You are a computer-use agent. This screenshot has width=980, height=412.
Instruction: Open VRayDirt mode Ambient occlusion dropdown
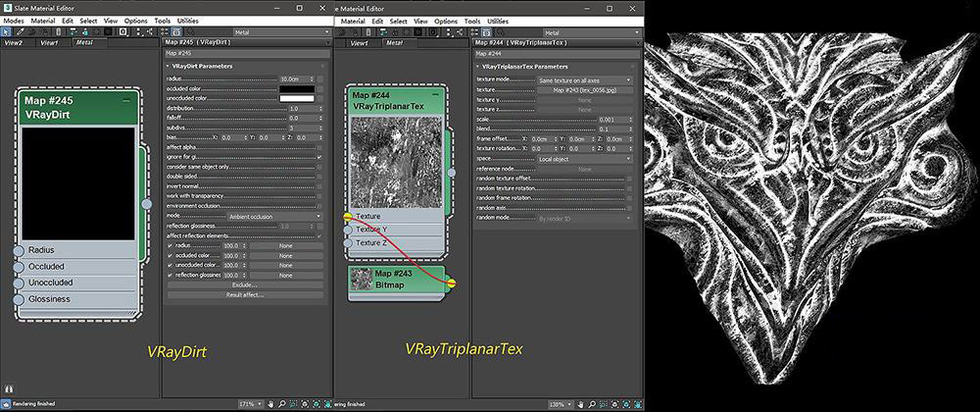pos(275,216)
